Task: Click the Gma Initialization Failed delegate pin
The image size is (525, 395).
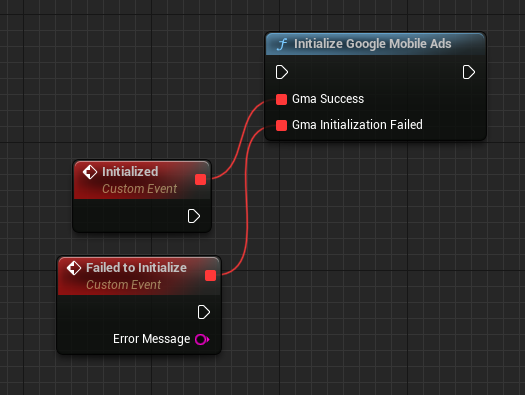Action: pos(281,125)
